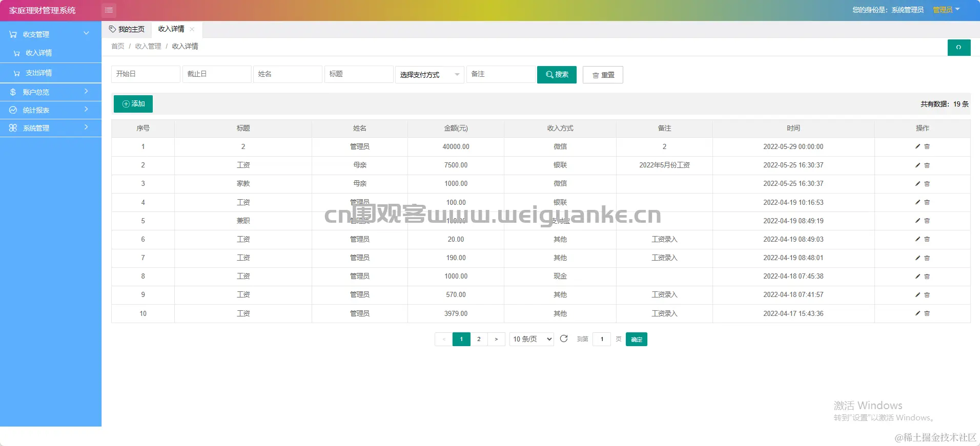Delete row 1 with the trash icon

(927, 146)
